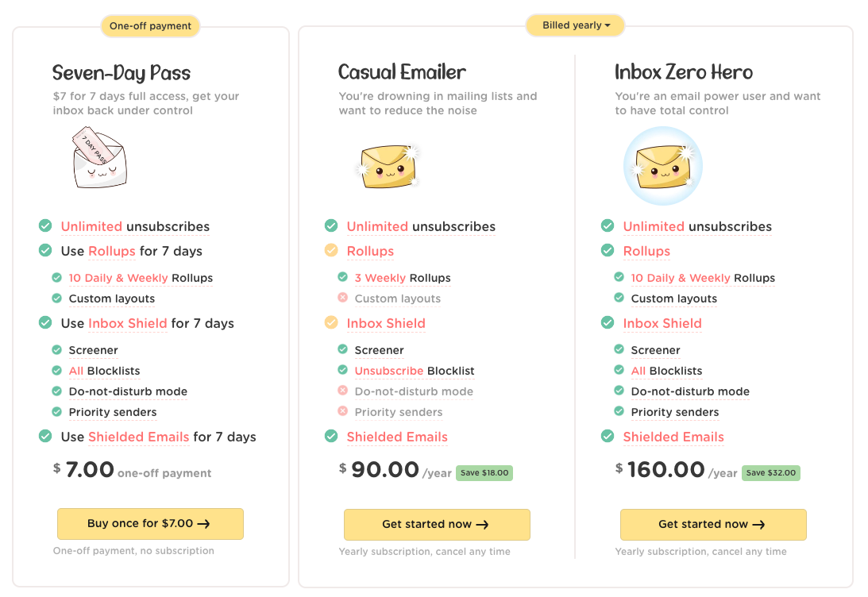Click the Save $18.00 green badge
This screenshot has height=597, width=868.
click(x=484, y=472)
